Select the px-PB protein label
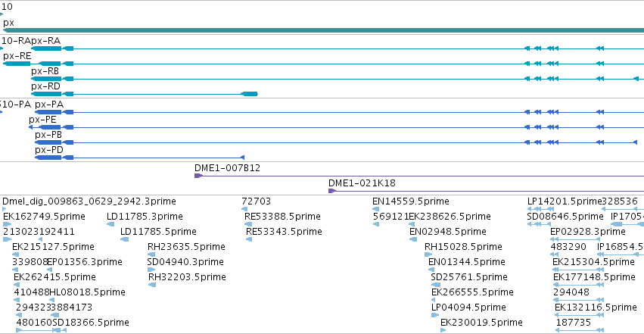This screenshot has height=334, width=644. point(48,135)
